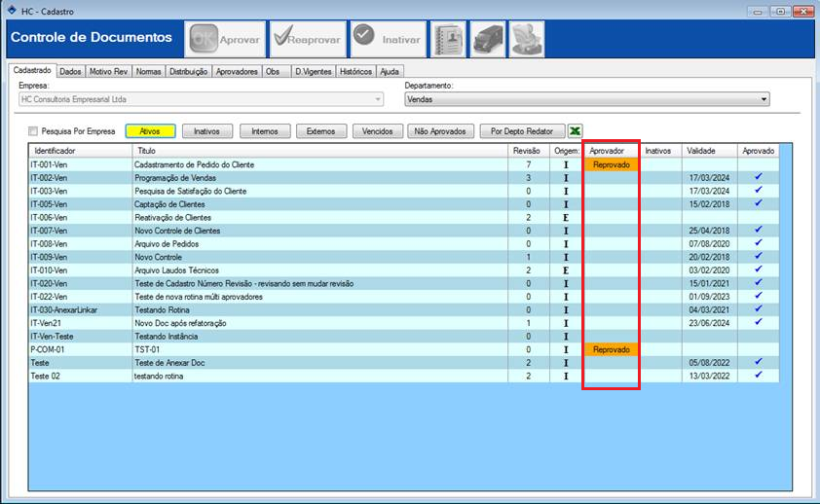Click the Inativos column header
The image size is (820, 504).
660,151
